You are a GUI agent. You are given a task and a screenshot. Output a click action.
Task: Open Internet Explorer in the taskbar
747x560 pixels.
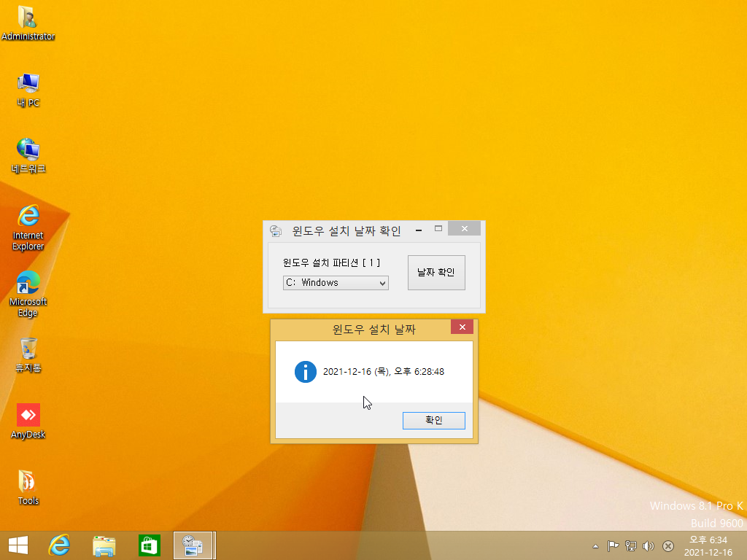(59, 545)
